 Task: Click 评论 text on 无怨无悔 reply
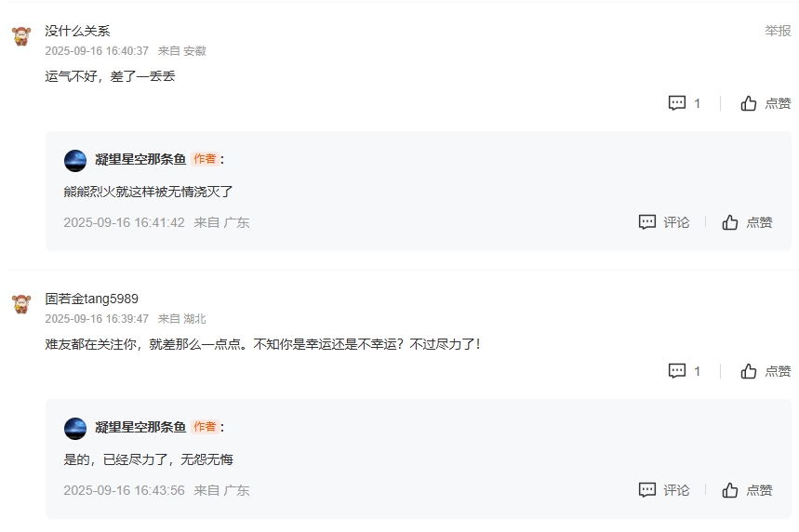point(676,490)
